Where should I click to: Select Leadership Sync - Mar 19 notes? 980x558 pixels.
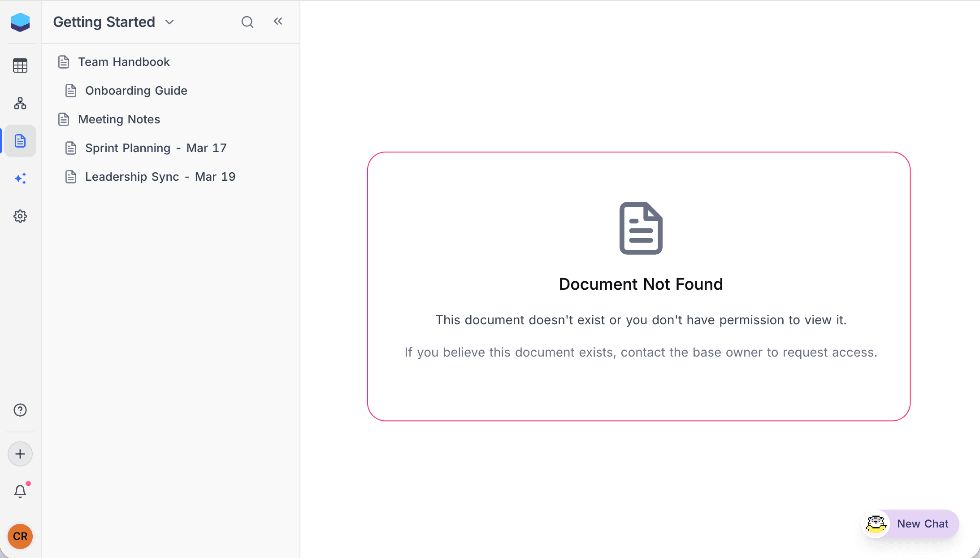coord(160,176)
